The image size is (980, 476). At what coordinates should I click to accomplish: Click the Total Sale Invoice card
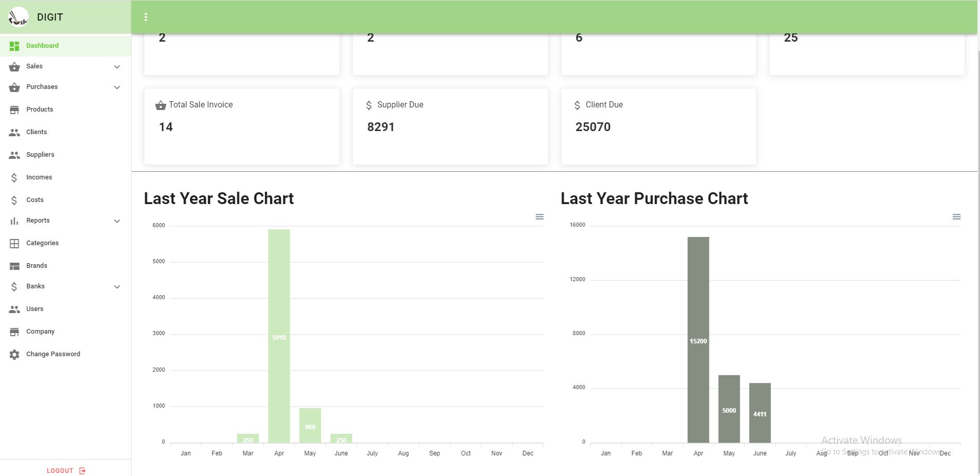click(241, 126)
